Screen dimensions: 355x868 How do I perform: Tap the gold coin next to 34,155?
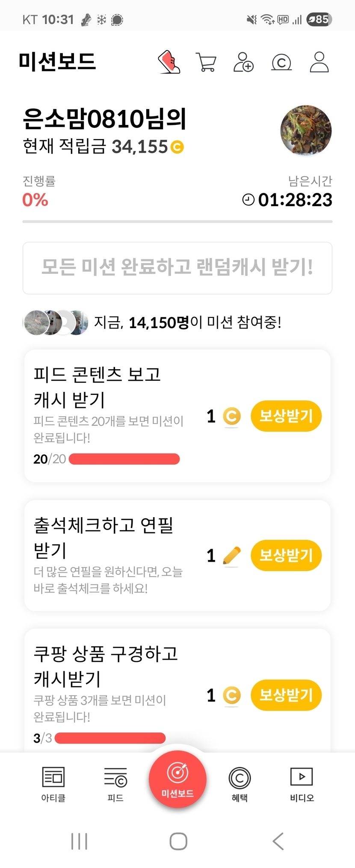tap(177, 147)
